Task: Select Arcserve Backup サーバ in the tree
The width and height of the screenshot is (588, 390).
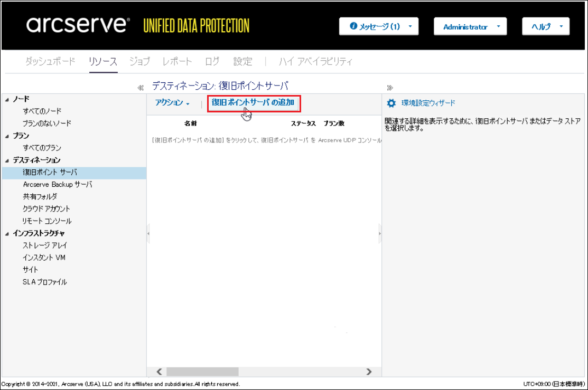Action: 58,184
